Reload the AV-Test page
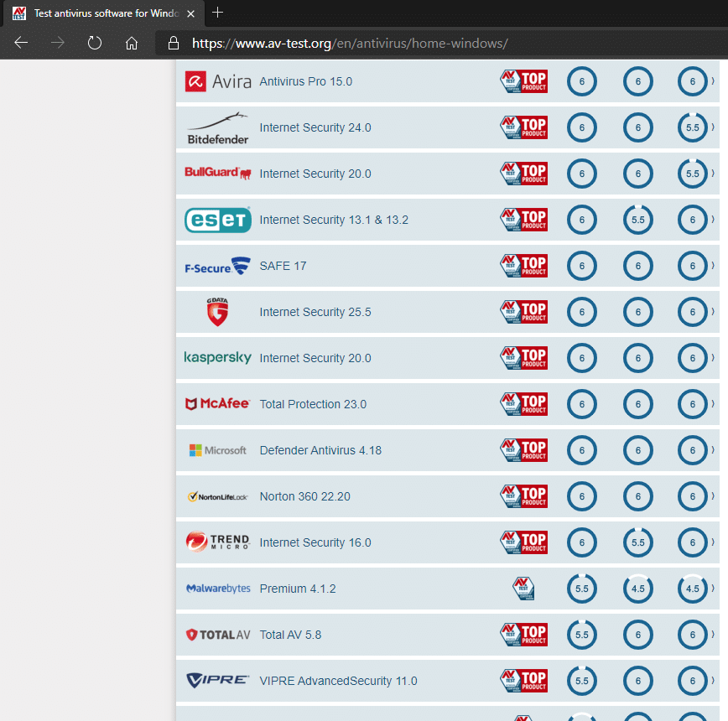 (94, 43)
